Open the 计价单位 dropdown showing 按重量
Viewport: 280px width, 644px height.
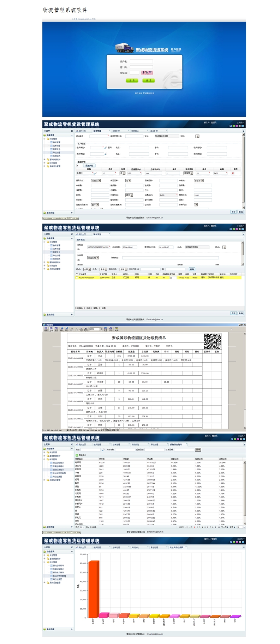pos(188,173)
